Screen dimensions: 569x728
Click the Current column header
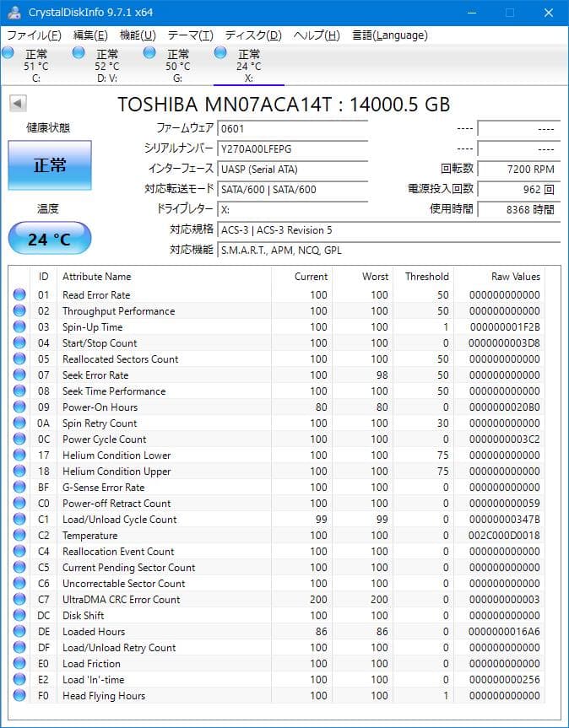click(x=301, y=277)
